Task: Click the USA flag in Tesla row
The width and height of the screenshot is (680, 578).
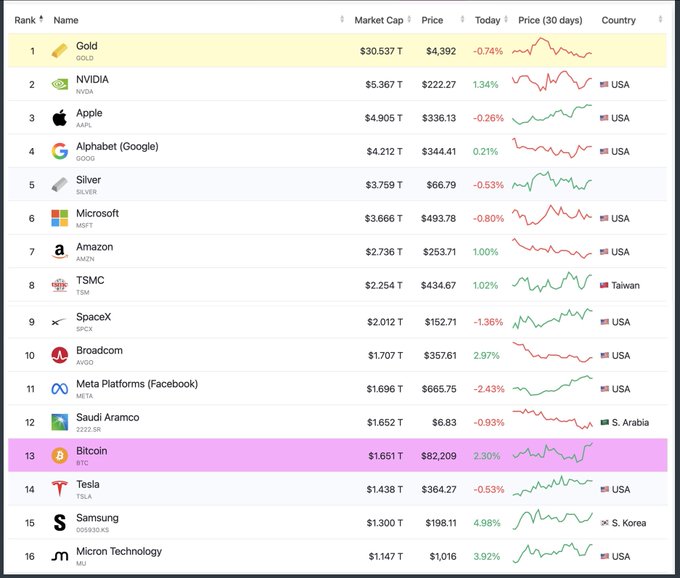Action: (x=605, y=490)
